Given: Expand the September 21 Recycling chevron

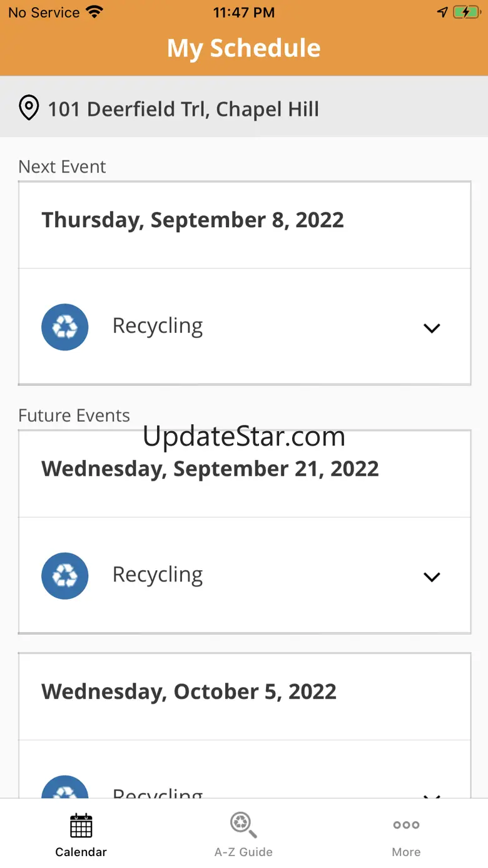Looking at the screenshot, I should pyautogui.click(x=432, y=577).
